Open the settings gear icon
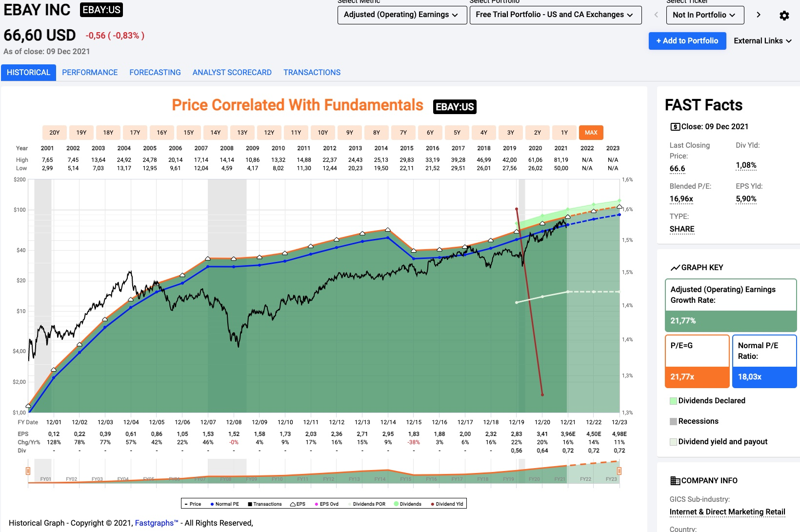Image resolution: width=800 pixels, height=532 pixels. point(784,16)
